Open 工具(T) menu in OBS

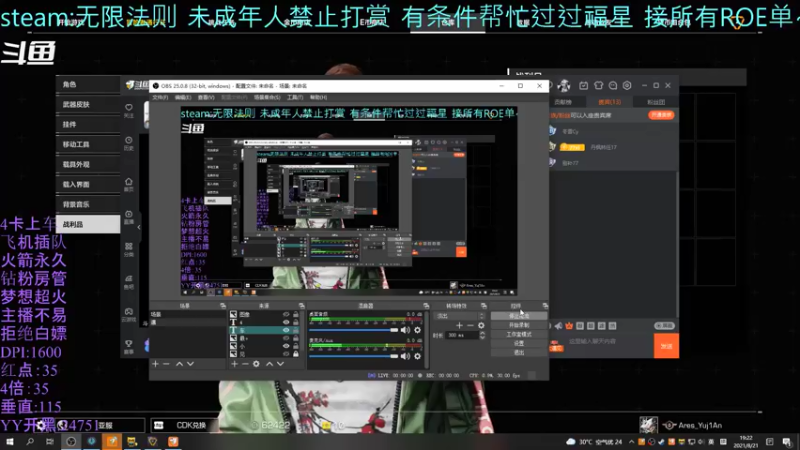click(x=295, y=97)
